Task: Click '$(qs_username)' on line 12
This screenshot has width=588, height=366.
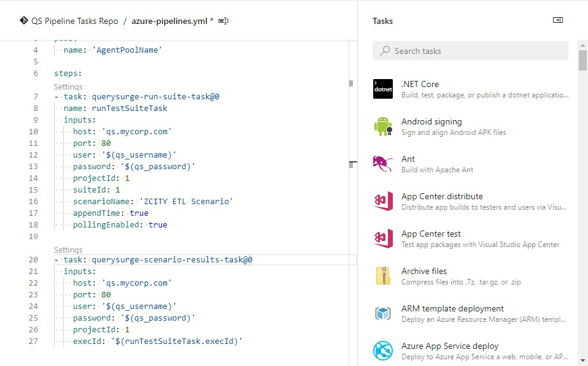Action: coord(139,154)
